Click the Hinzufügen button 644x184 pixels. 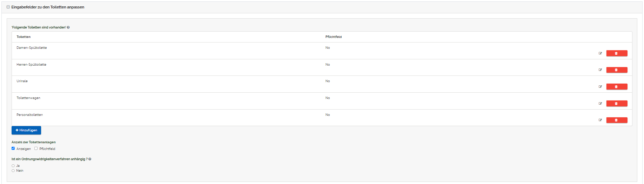26,130
